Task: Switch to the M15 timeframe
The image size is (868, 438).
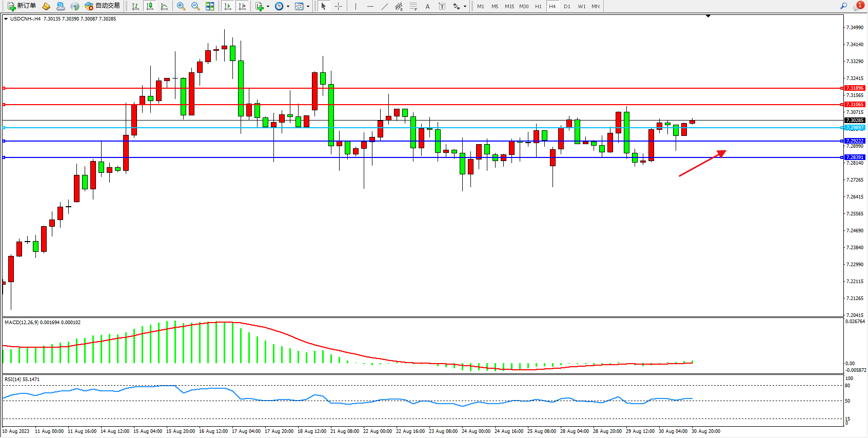Action: (x=509, y=6)
